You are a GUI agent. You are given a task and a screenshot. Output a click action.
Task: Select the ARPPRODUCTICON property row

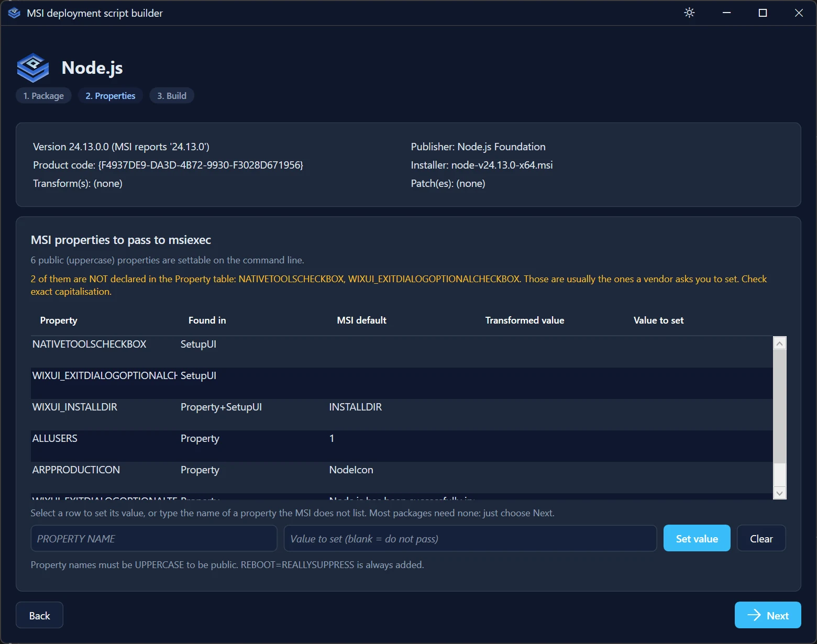402,477
